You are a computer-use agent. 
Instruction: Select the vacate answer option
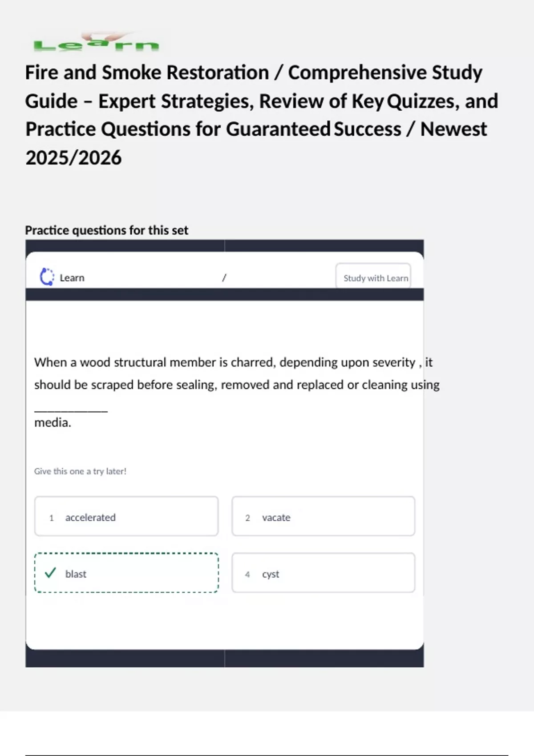[x=324, y=516]
